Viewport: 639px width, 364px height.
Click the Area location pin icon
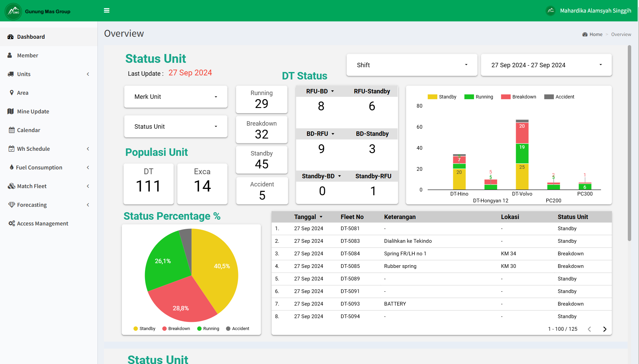point(12,93)
